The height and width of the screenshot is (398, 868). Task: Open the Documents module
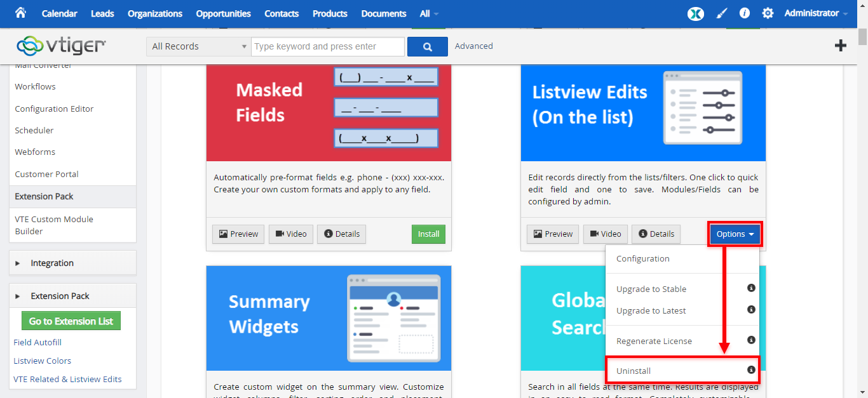tap(384, 13)
